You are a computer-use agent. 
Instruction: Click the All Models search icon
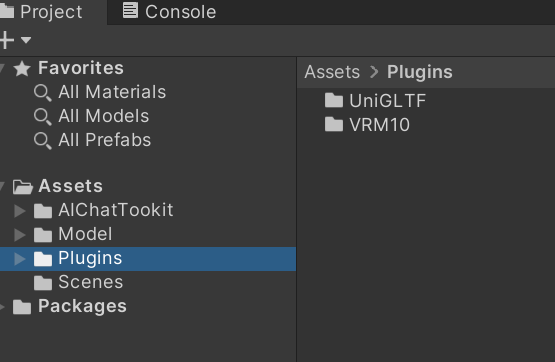42,117
